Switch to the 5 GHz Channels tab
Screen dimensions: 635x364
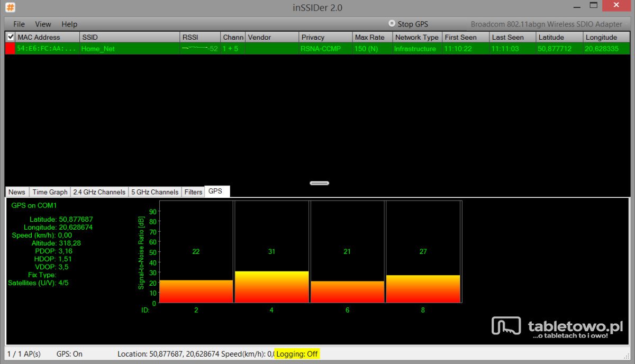click(155, 192)
